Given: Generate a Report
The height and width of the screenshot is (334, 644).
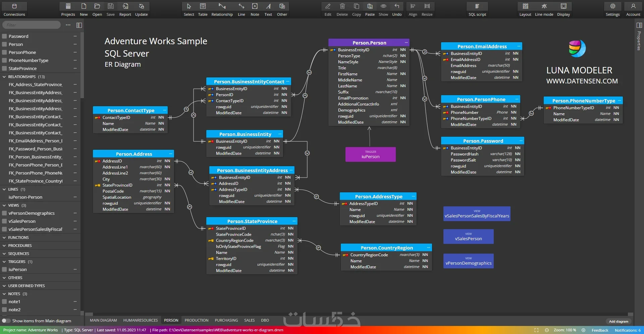Looking at the screenshot, I should pos(125,9).
